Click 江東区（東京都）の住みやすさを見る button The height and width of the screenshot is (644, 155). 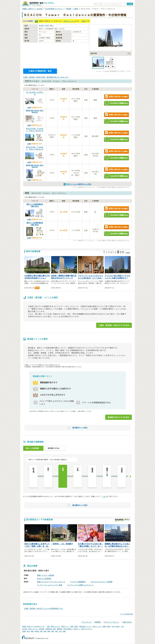pos(114,325)
